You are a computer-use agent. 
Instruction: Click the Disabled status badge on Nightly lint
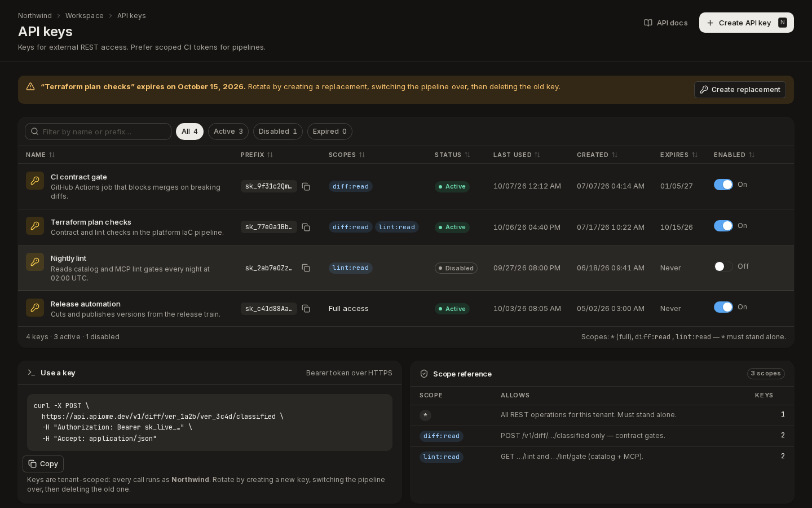click(x=456, y=268)
